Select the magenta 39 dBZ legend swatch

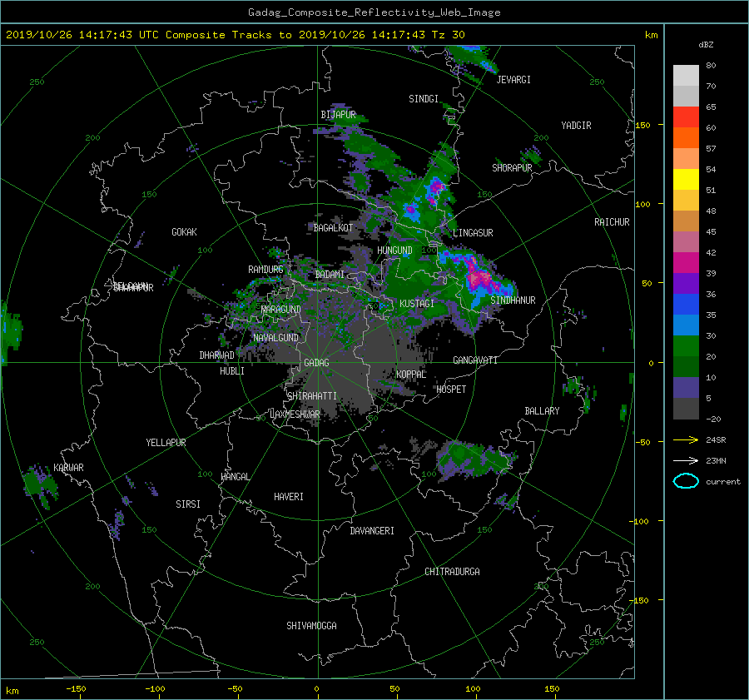pos(686,263)
